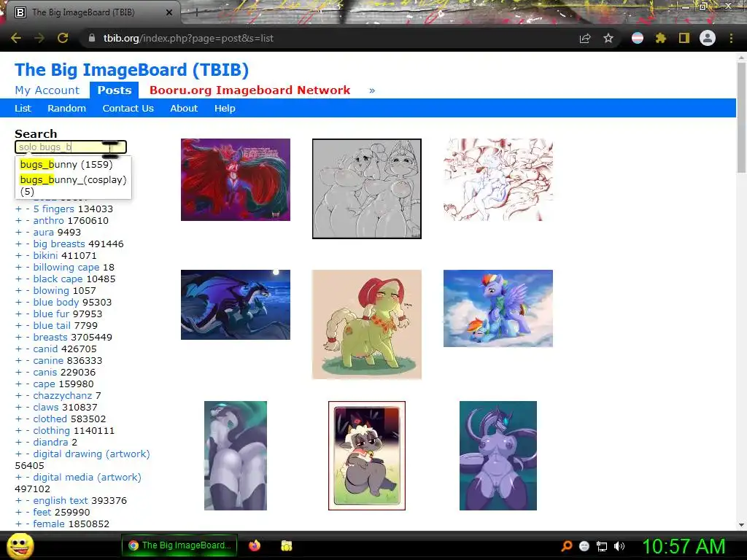Choose bugs_bunny_(cosplay) autocomplete suggestion
This screenshot has height=560, width=747.
(x=74, y=185)
